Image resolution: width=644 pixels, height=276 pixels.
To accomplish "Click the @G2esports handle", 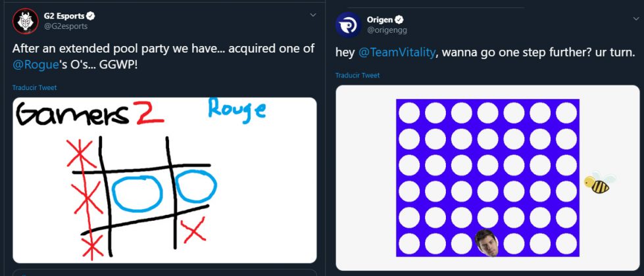I will point(65,26).
